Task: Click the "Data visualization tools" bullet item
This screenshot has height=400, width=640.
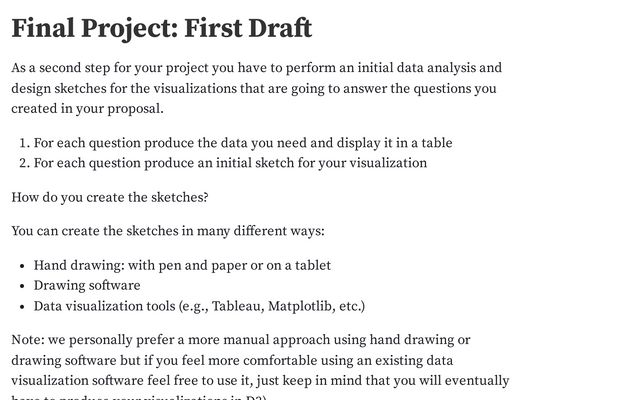Action: pyautogui.click(x=199, y=306)
